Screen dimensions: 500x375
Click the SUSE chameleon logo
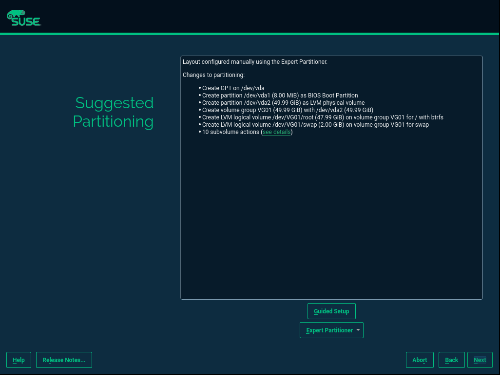tap(24, 18)
